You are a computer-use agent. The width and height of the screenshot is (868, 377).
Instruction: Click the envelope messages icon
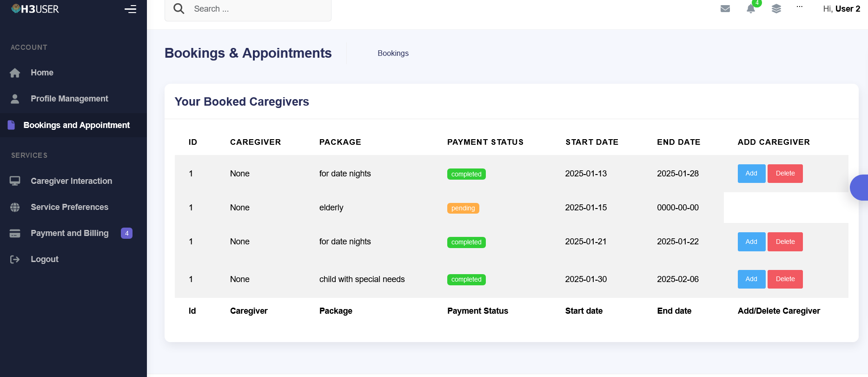pos(725,9)
